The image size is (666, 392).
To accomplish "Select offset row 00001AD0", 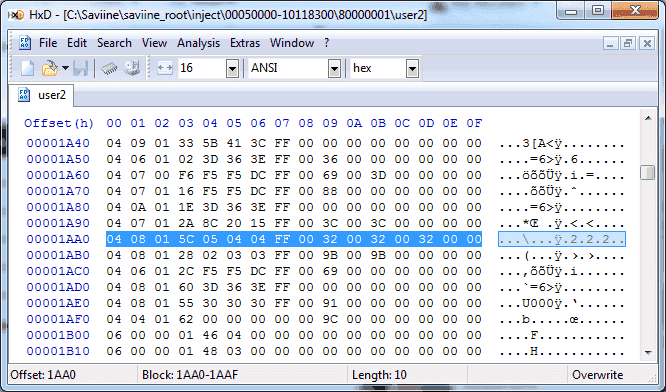I will [x=58, y=287].
